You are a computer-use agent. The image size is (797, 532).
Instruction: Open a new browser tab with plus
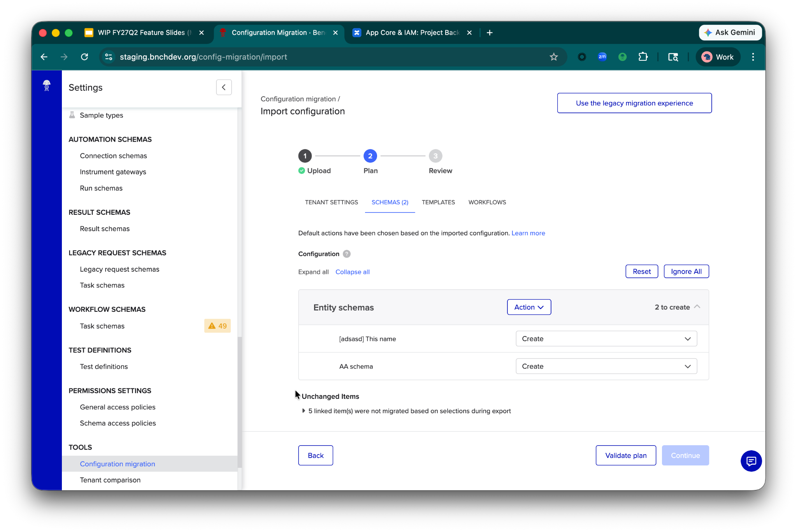point(490,33)
